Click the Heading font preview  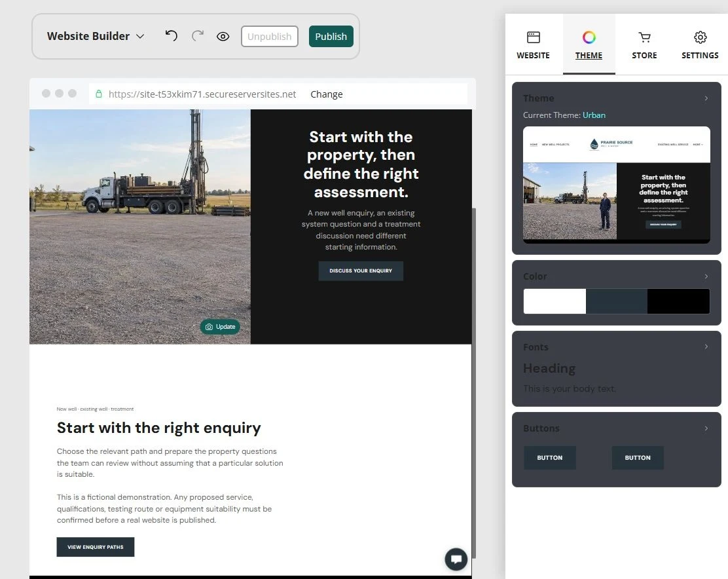[549, 368]
